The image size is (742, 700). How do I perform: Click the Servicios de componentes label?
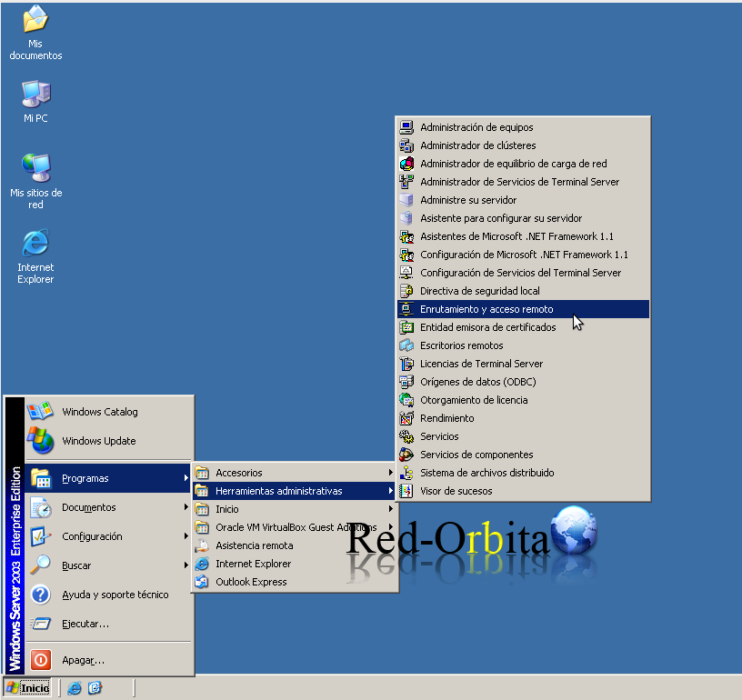pos(476,455)
